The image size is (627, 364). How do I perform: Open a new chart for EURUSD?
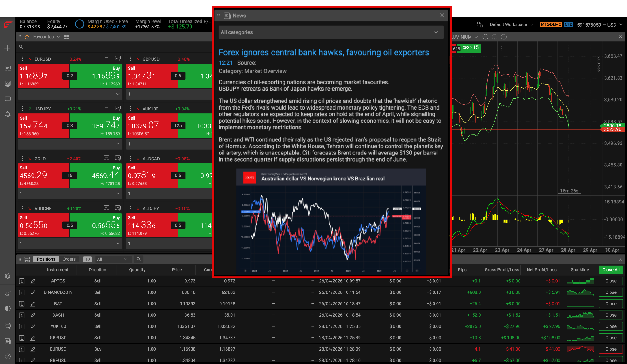118,58
